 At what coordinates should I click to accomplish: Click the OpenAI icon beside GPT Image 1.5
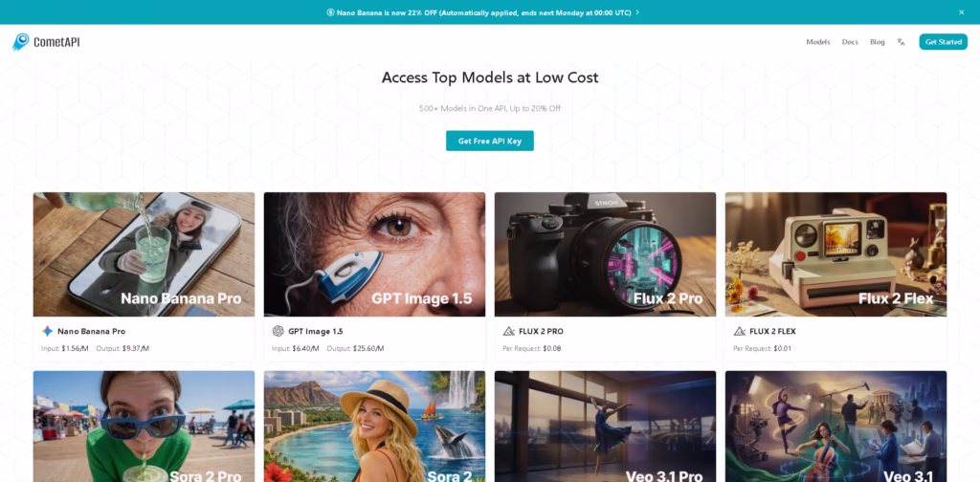278,331
